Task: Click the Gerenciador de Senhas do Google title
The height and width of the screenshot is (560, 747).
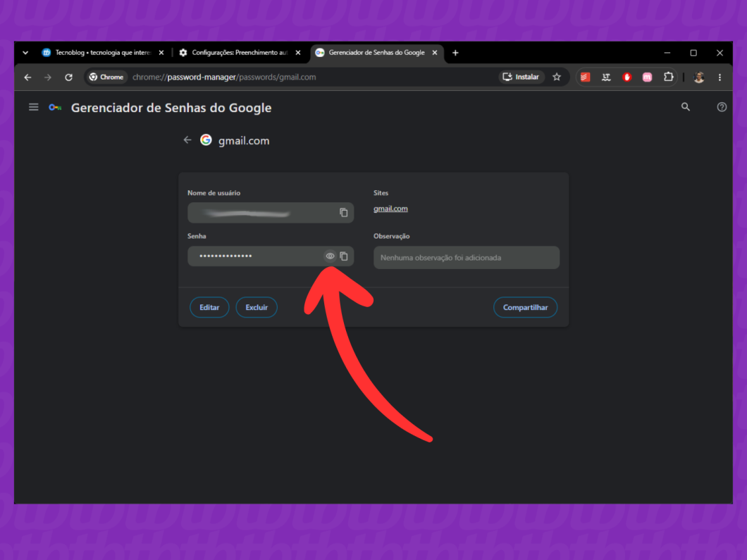Action: (x=171, y=108)
